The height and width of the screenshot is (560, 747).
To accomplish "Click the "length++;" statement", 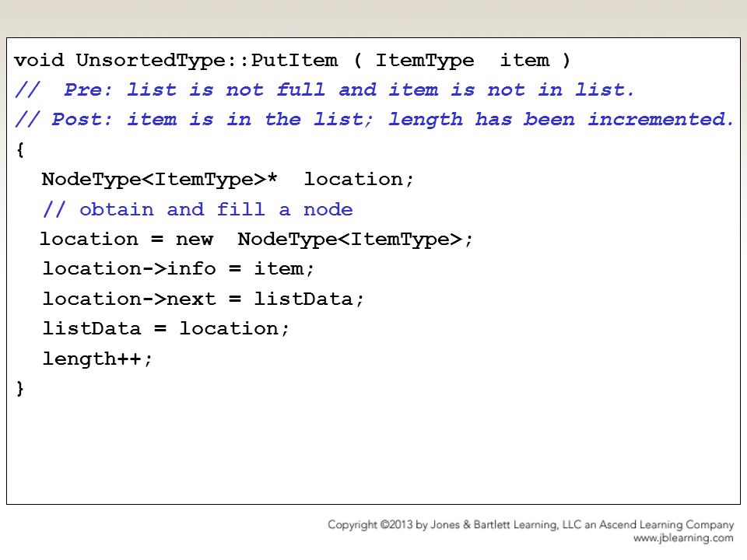I will 97,359.
